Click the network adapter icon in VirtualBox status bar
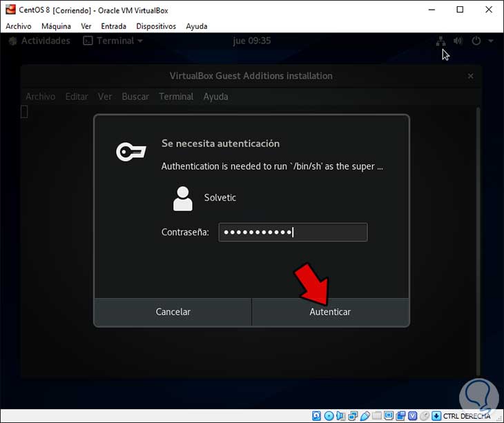504x423 pixels. tap(353, 416)
